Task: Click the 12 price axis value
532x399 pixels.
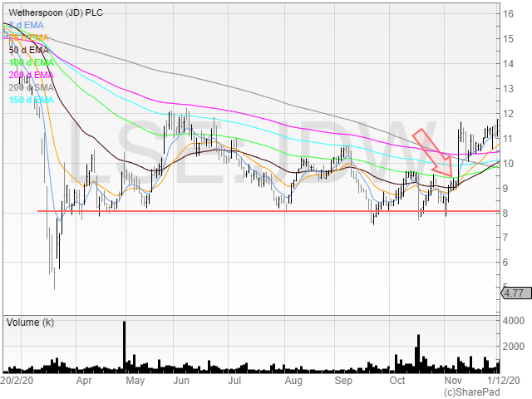Action: click(x=508, y=114)
